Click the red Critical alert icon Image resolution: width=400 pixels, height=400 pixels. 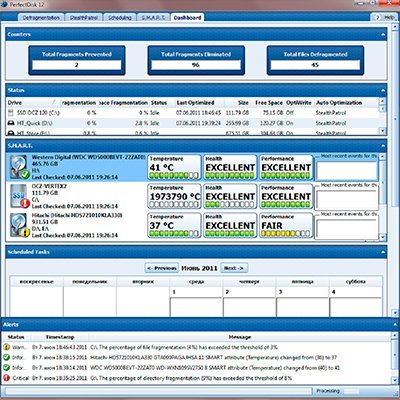point(6,378)
